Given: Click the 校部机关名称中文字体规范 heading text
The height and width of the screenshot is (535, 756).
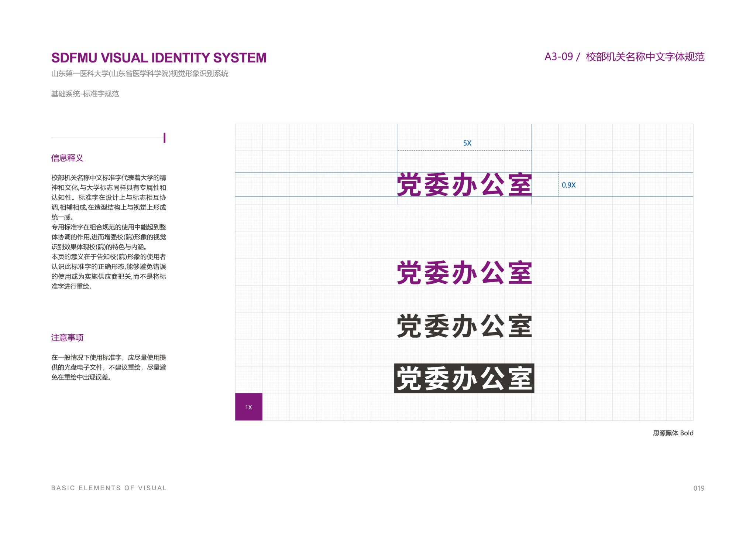Looking at the screenshot, I should (645, 57).
